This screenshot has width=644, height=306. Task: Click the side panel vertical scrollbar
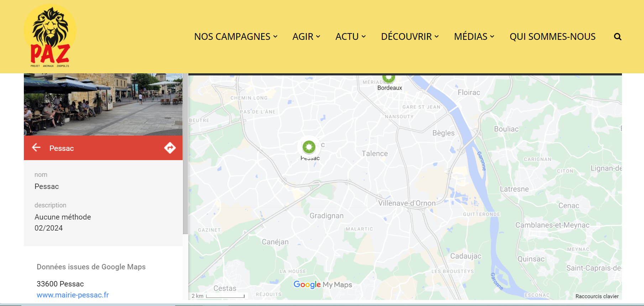pyautogui.click(x=185, y=154)
